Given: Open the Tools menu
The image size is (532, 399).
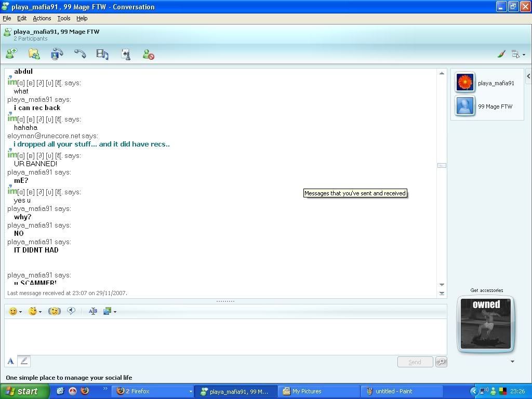Looking at the screenshot, I should 64,18.
